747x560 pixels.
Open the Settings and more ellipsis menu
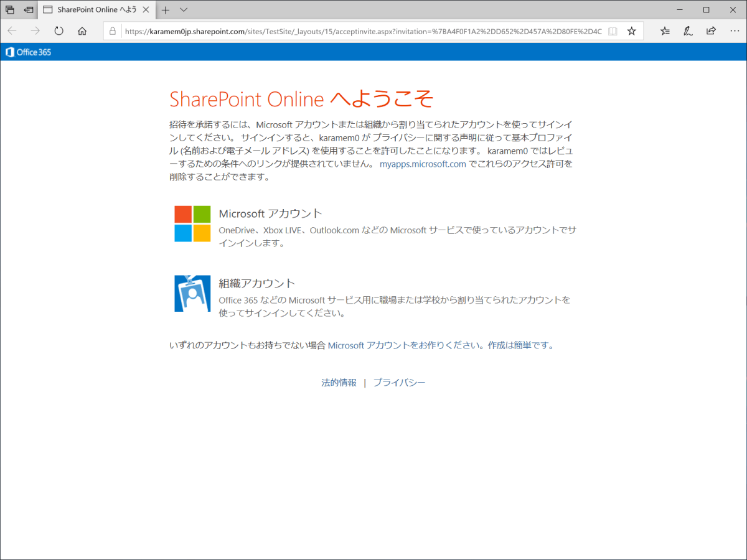tap(733, 31)
